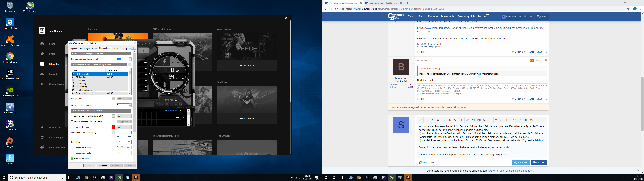644x181 pixels.
Task: Click the red tray icon color swatch
Action: [114, 127]
